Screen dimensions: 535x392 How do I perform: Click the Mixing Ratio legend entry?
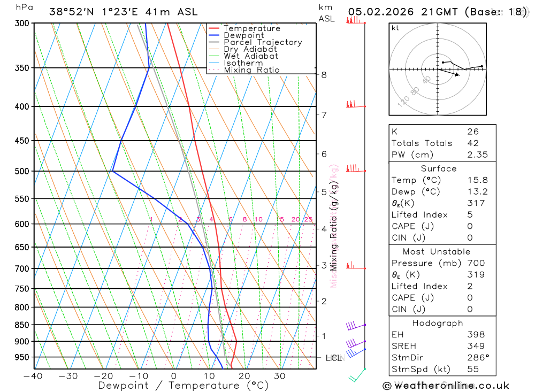244,70
